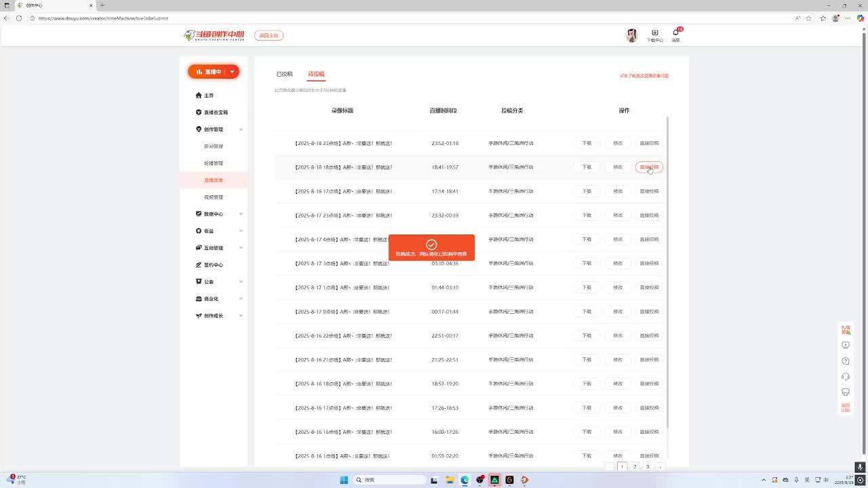Open the video tutorial play icon on right

[x=846, y=345]
